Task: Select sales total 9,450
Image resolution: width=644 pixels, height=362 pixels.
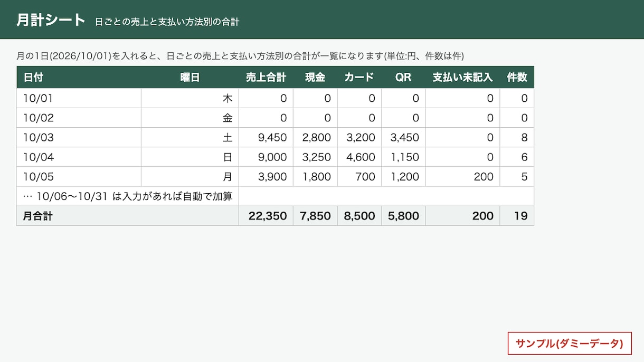Action: click(266, 138)
